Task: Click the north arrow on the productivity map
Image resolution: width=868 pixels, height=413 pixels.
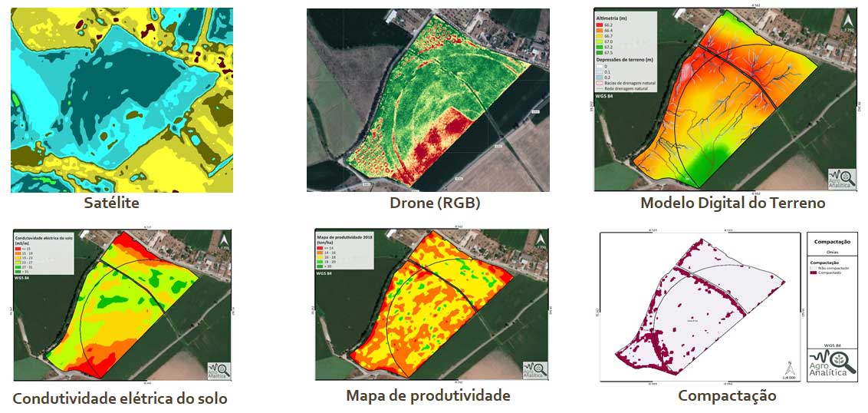Action: pyautogui.click(x=540, y=240)
